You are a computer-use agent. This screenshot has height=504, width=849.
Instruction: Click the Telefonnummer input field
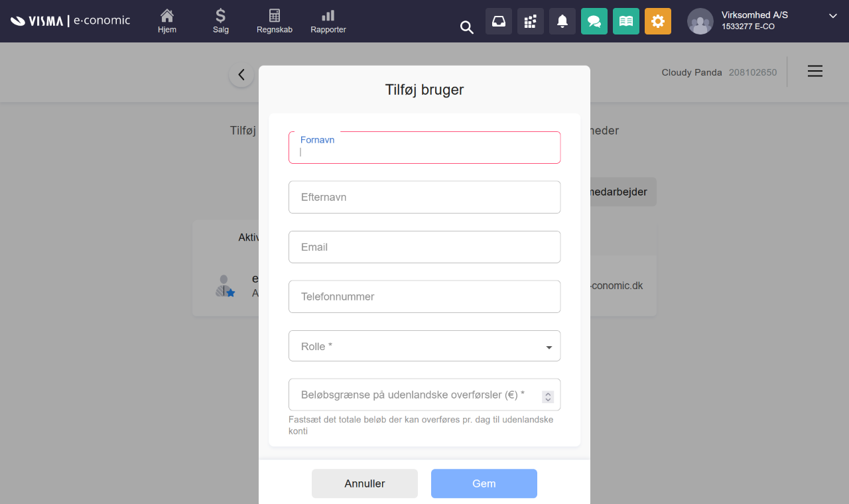(x=424, y=296)
